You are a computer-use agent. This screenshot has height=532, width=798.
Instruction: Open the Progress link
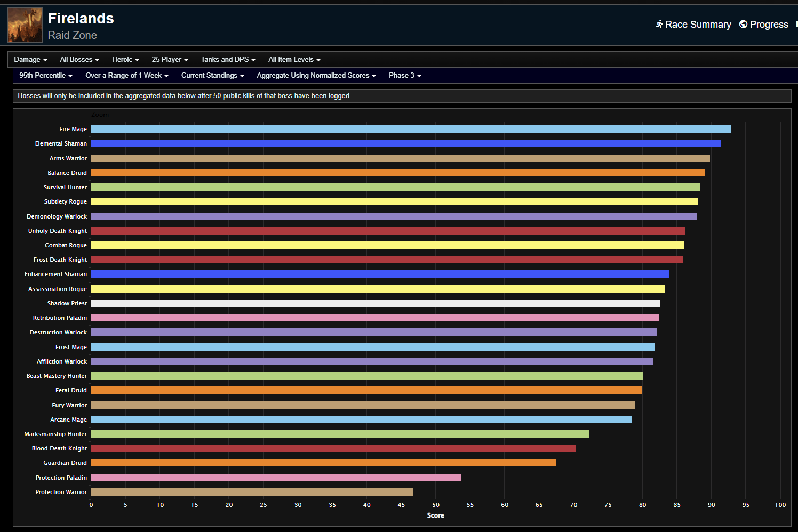[769, 25]
